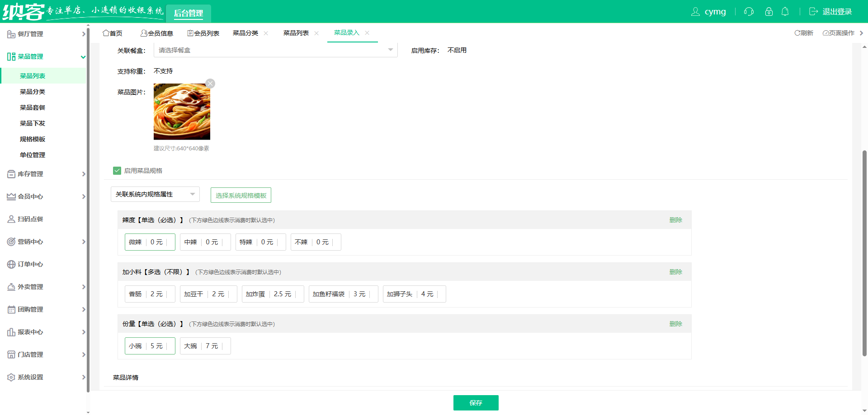Close the 菜品分类 tab
This screenshot has height=415, width=868.
click(266, 33)
